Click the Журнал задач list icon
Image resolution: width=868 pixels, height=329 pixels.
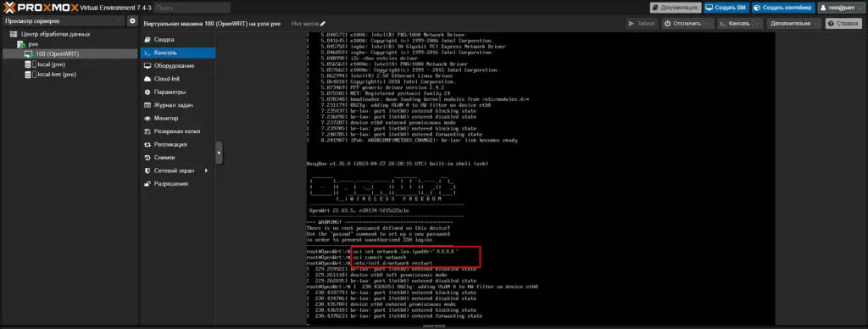coord(147,105)
